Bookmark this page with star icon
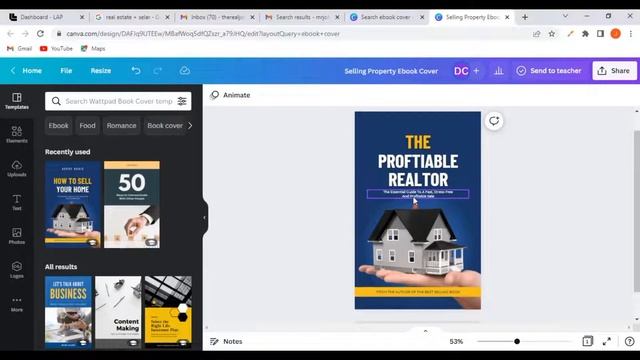 552,34
